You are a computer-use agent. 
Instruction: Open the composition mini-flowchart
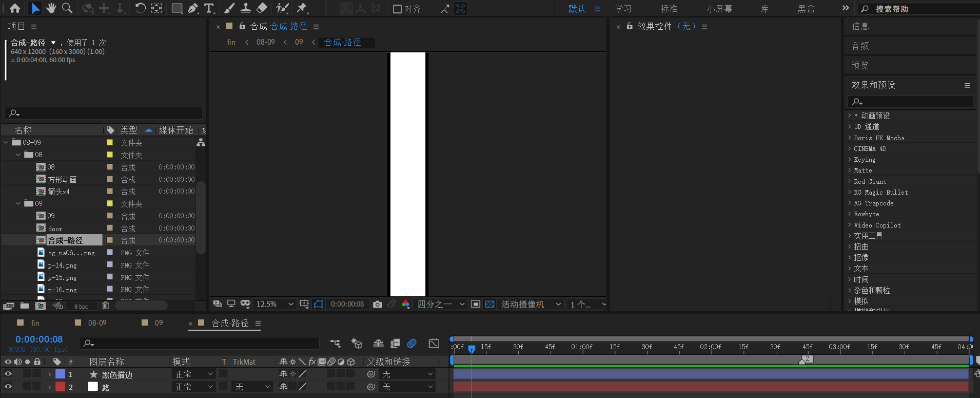(335, 343)
